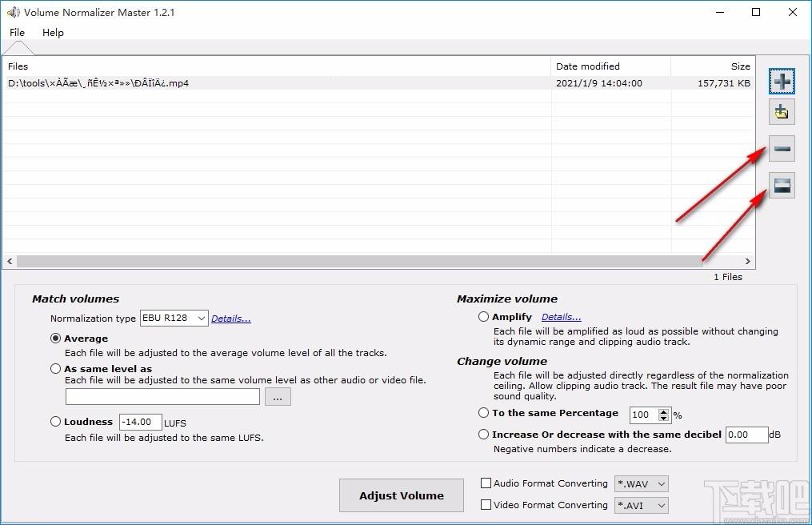Select the Average radio button
812x525 pixels.
tap(55, 339)
